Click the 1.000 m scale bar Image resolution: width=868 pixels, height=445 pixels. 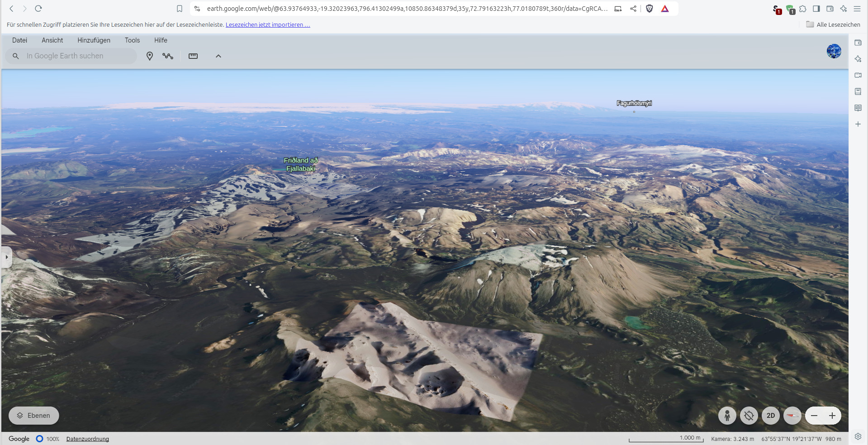click(666, 439)
